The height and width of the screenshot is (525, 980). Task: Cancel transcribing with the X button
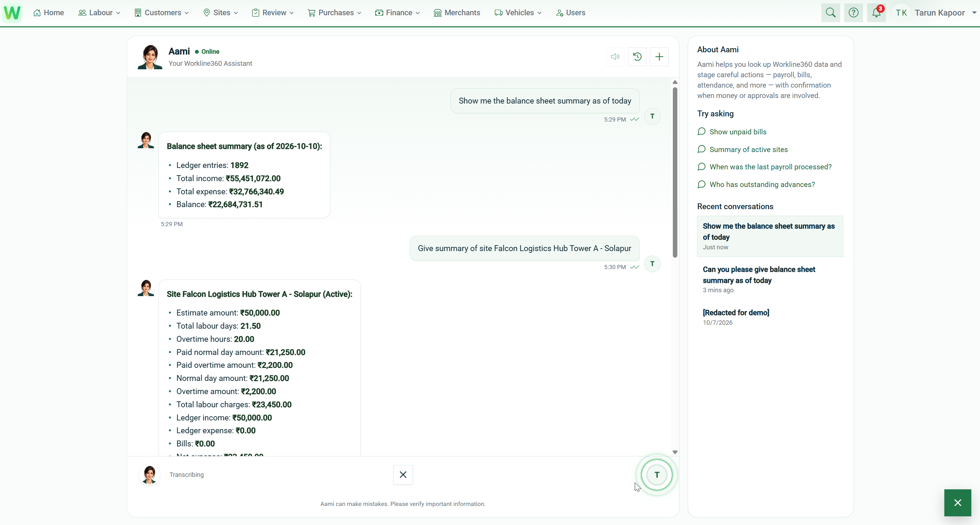coord(403,474)
